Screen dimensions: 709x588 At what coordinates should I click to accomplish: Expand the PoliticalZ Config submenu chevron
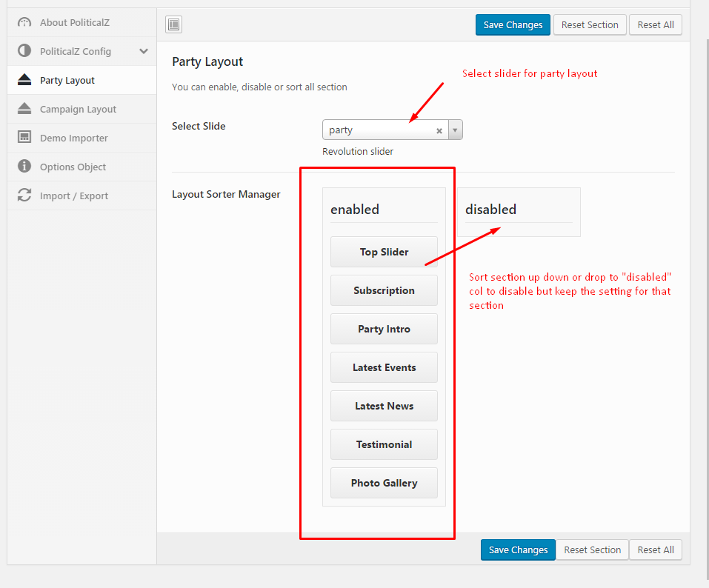tap(144, 51)
